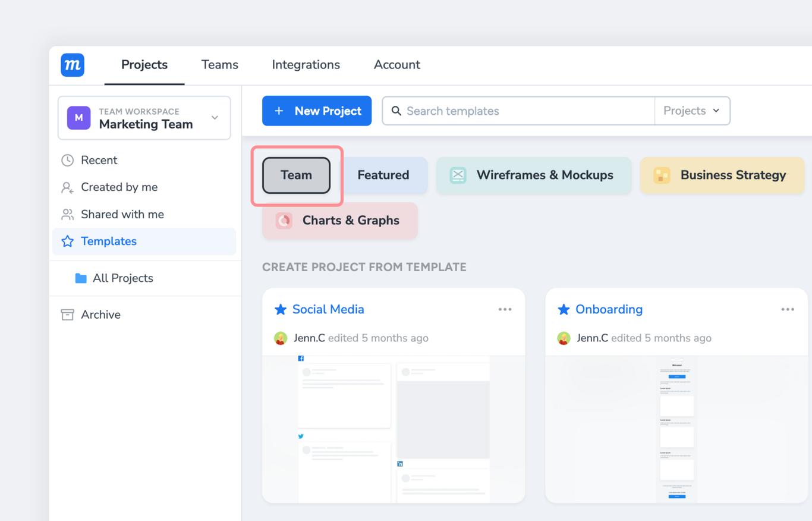Toggle the star on Social Media template

pos(281,309)
